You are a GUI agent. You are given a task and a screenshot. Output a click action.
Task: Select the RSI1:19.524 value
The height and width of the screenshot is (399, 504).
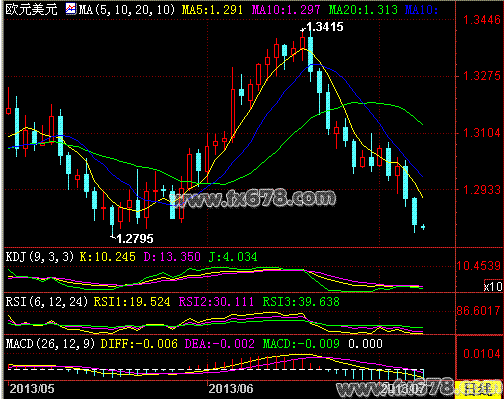coord(132,302)
